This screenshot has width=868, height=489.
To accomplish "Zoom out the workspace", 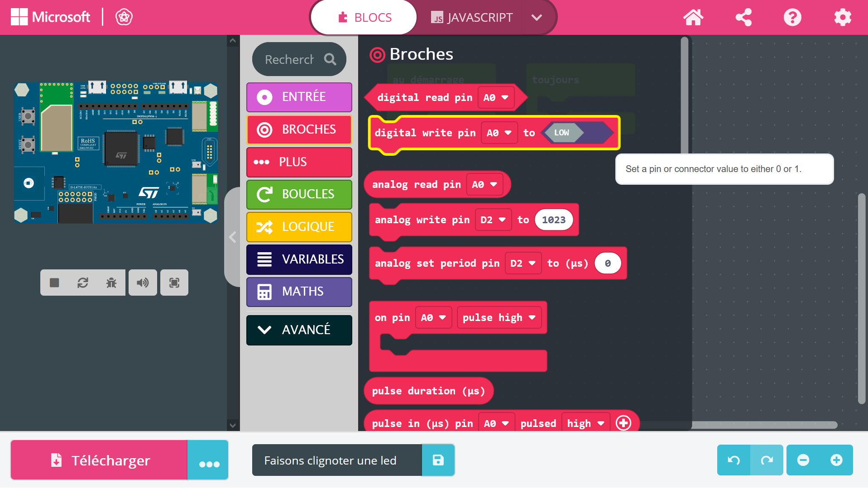I will point(803,460).
